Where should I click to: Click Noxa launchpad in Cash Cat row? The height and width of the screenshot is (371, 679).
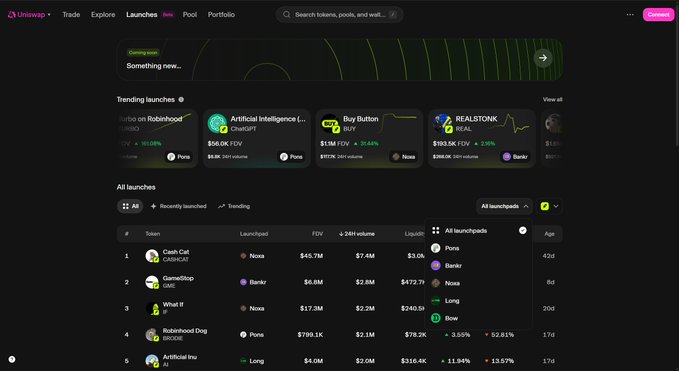click(252, 256)
